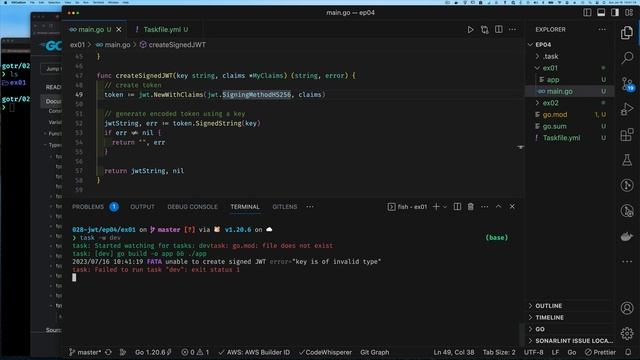The width and height of the screenshot is (640, 360).
Task: Open changes compare icon in editor toolbar
Action: click(484, 29)
